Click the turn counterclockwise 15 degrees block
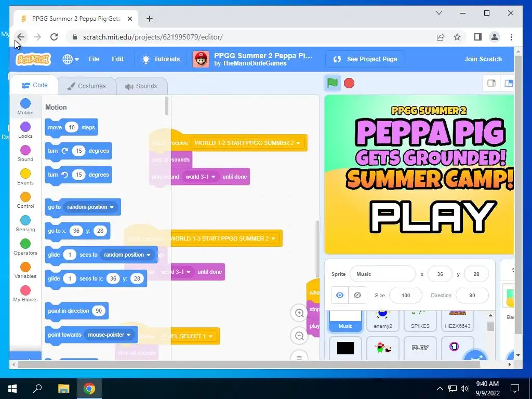 [78, 175]
